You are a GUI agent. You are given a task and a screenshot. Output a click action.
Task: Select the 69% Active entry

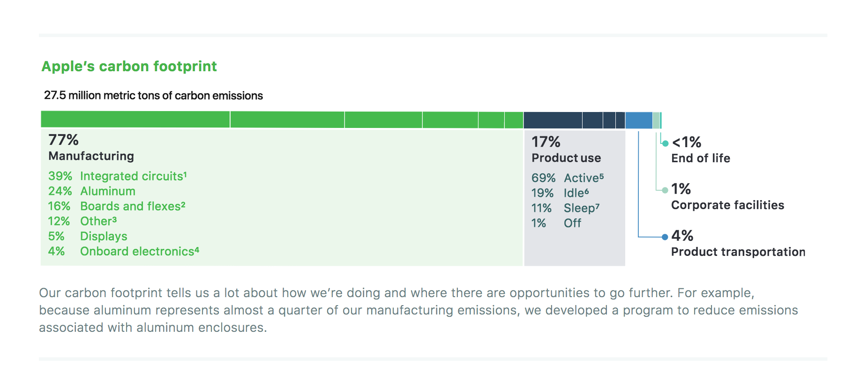pos(568,178)
